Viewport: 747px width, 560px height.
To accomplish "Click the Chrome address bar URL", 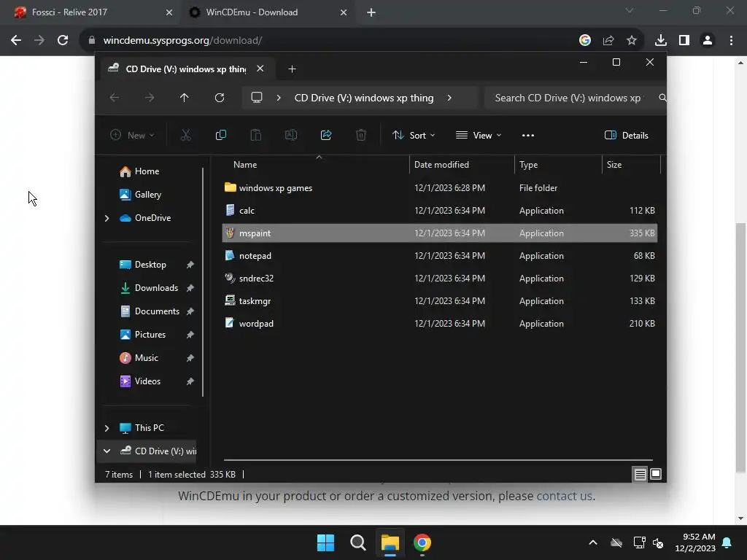I will [x=182, y=41].
